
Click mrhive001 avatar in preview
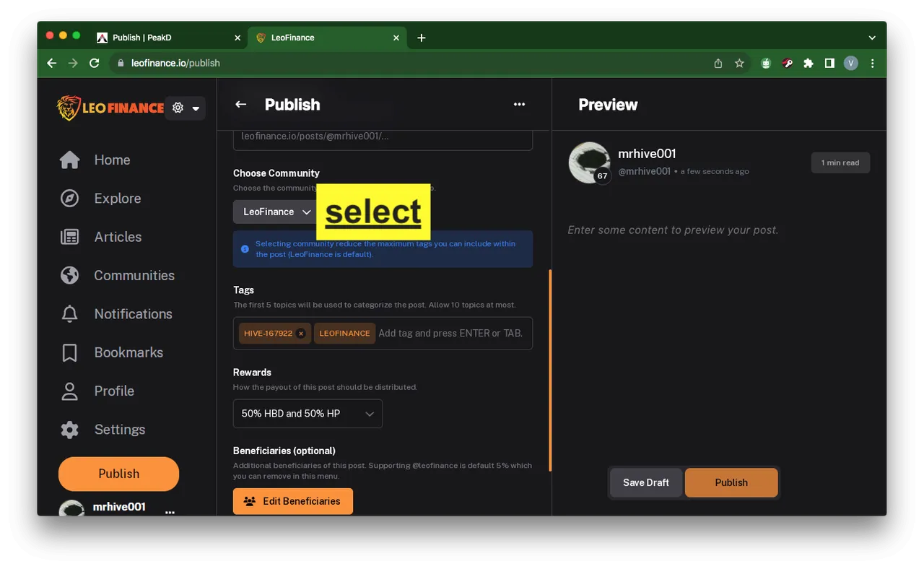590,162
